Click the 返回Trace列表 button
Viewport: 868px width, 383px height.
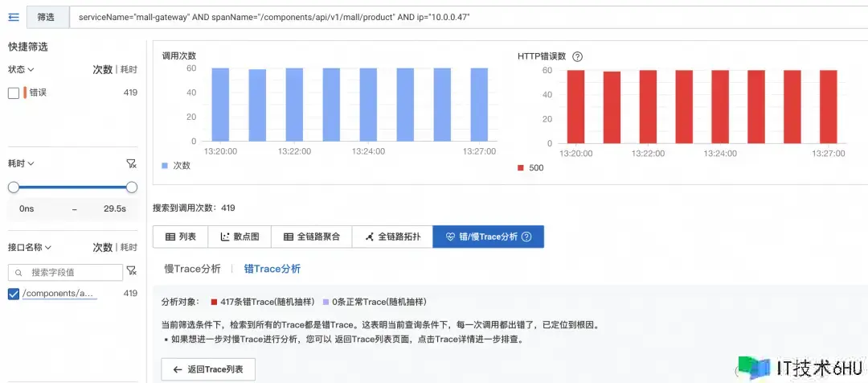208,369
